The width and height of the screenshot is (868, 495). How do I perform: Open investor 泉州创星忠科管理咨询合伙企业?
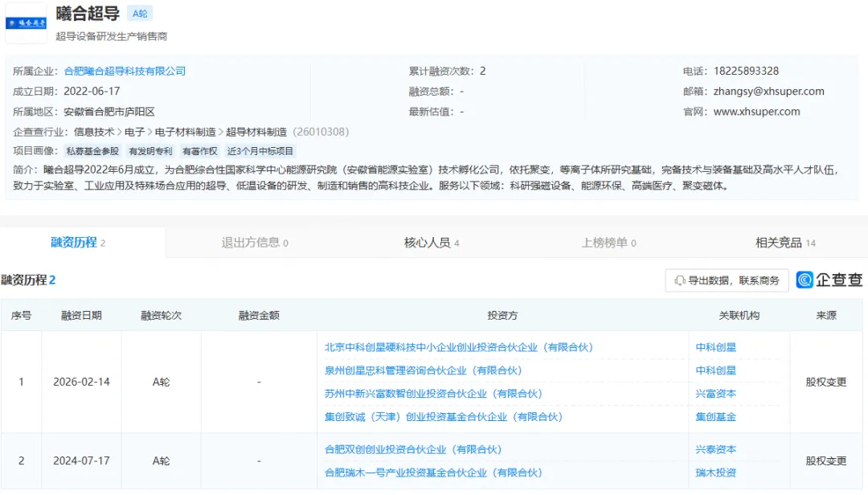point(423,370)
